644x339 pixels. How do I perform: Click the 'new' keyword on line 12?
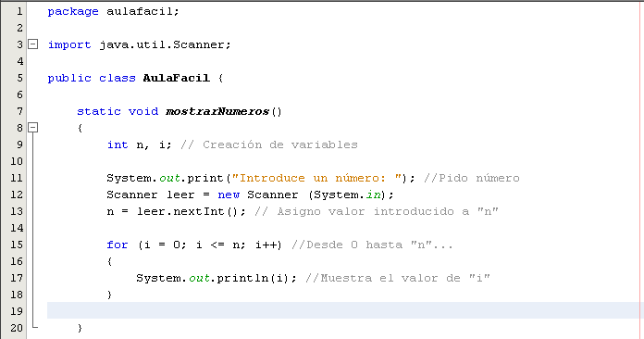click(229, 195)
